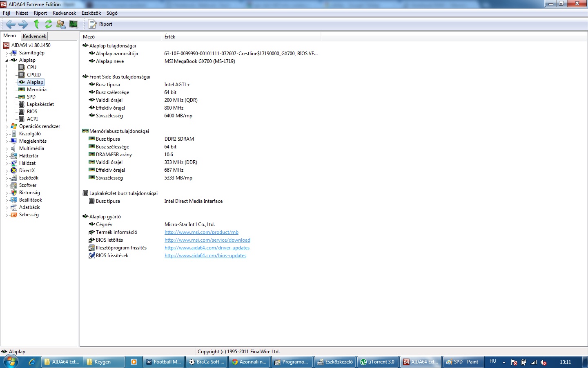Go back with the blue left arrow
This screenshot has height=368, width=588.
coord(11,24)
